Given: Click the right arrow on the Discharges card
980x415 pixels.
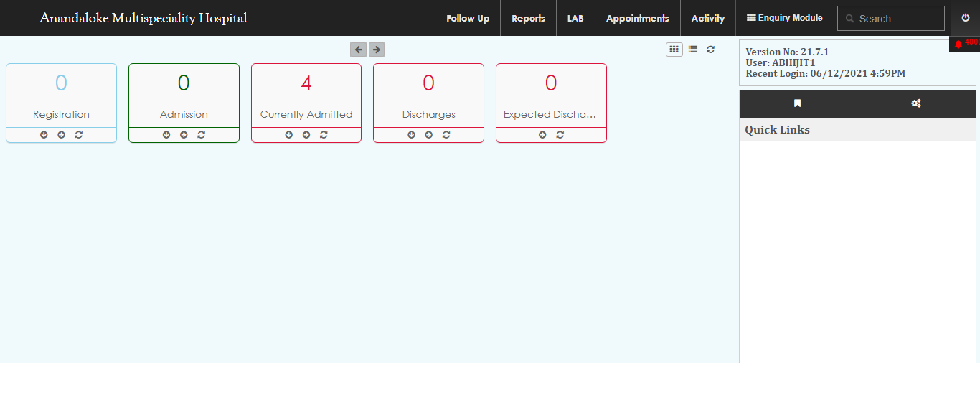Looking at the screenshot, I should point(428,135).
